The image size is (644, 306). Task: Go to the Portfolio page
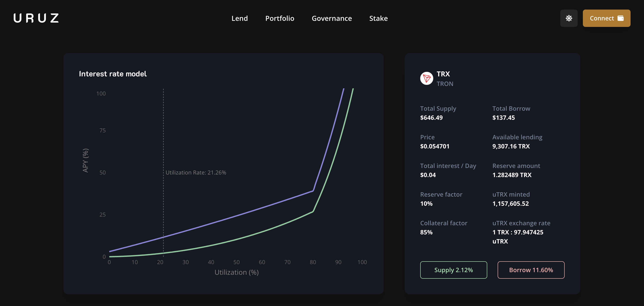280,18
